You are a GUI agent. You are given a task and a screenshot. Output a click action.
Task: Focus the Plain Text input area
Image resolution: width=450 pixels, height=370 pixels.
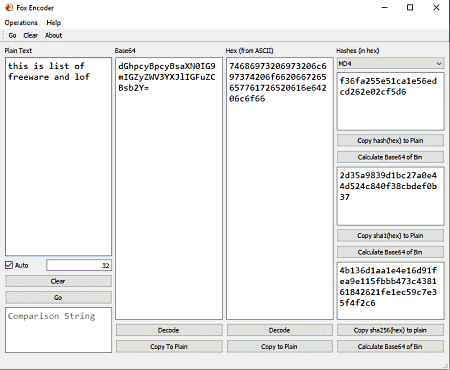[58, 156]
